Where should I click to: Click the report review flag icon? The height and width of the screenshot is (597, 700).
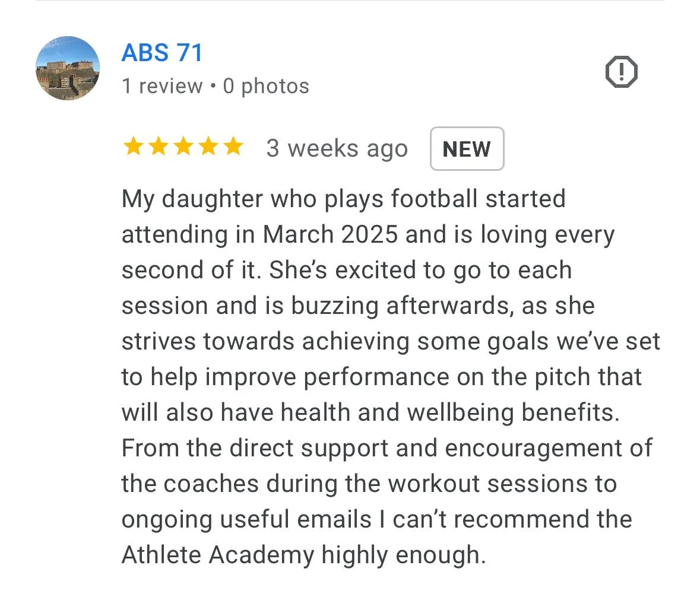(621, 72)
